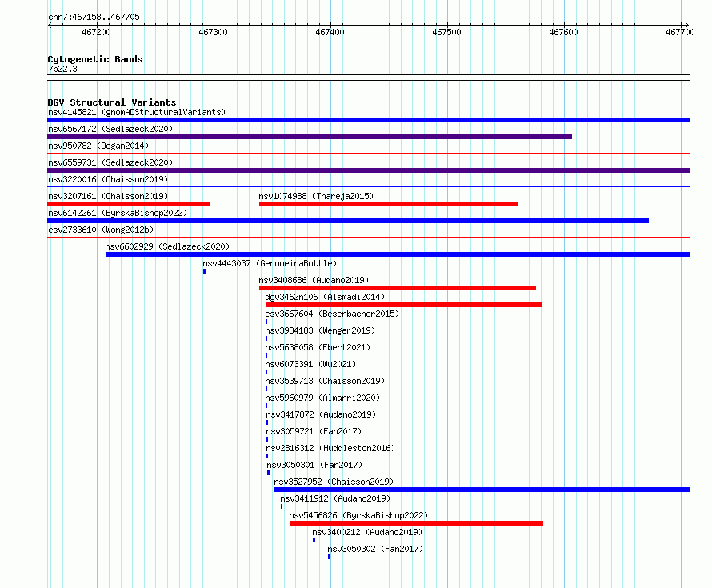Select the red bar under nsv5456826
Screen dimensions: 712x588
(416, 523)
